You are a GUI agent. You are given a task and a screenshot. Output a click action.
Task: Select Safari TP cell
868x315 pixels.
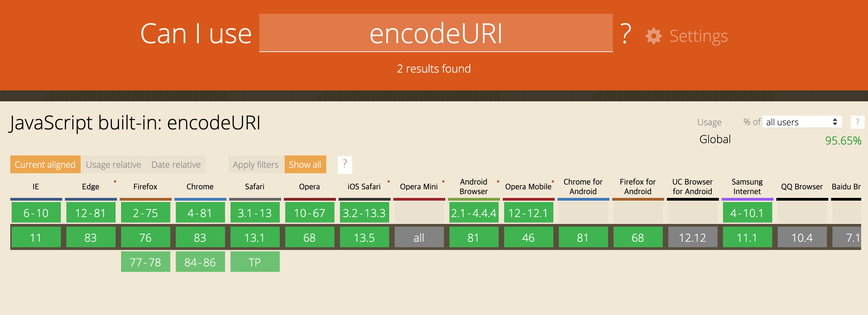point(255,262)
